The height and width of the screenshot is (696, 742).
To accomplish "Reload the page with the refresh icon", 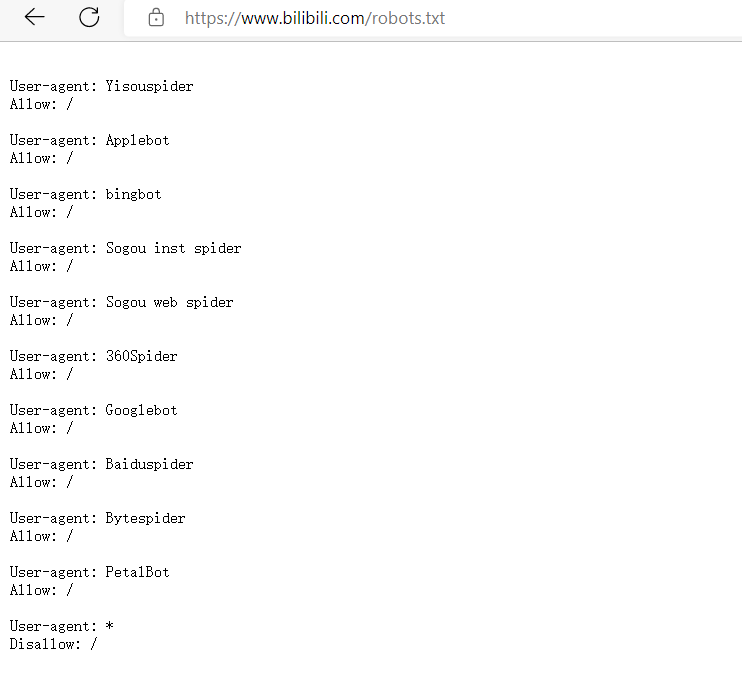I will tap(89, 18).
